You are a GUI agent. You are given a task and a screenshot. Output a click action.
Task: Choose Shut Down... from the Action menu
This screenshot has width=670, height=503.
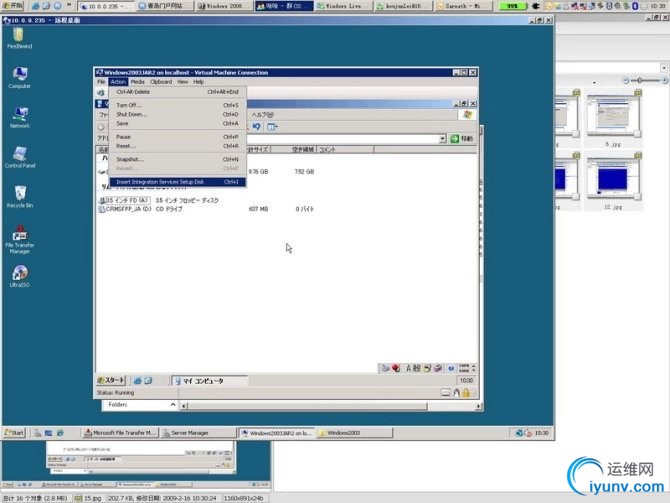[178, 115]
